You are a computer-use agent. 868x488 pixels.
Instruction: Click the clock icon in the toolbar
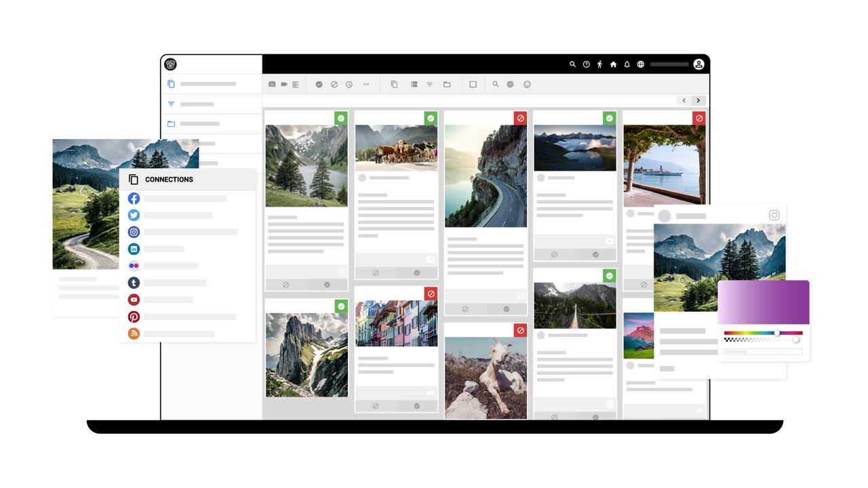click(x=349, y=85)
